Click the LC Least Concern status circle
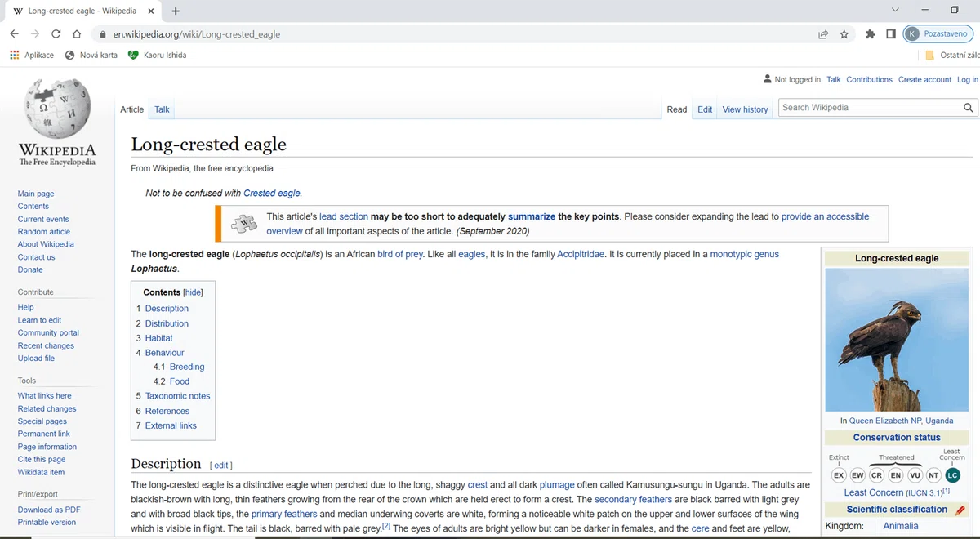The height and width of the screenshot is (539, 980). click(952, 475)
